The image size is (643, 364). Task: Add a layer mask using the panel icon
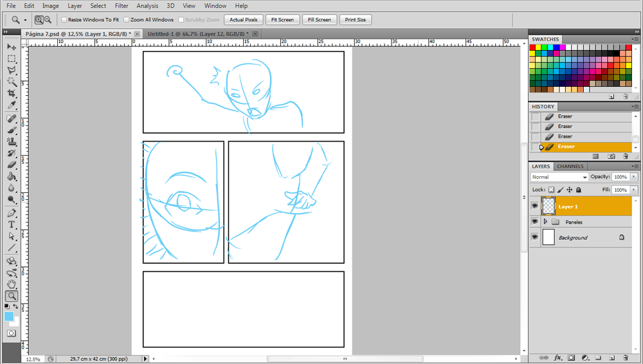tap(570, 357)
